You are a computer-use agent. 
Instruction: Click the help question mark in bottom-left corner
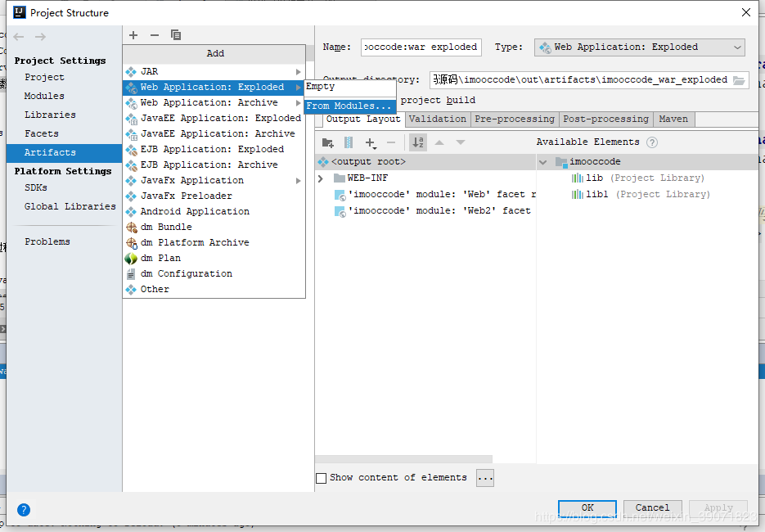point(23,509)
